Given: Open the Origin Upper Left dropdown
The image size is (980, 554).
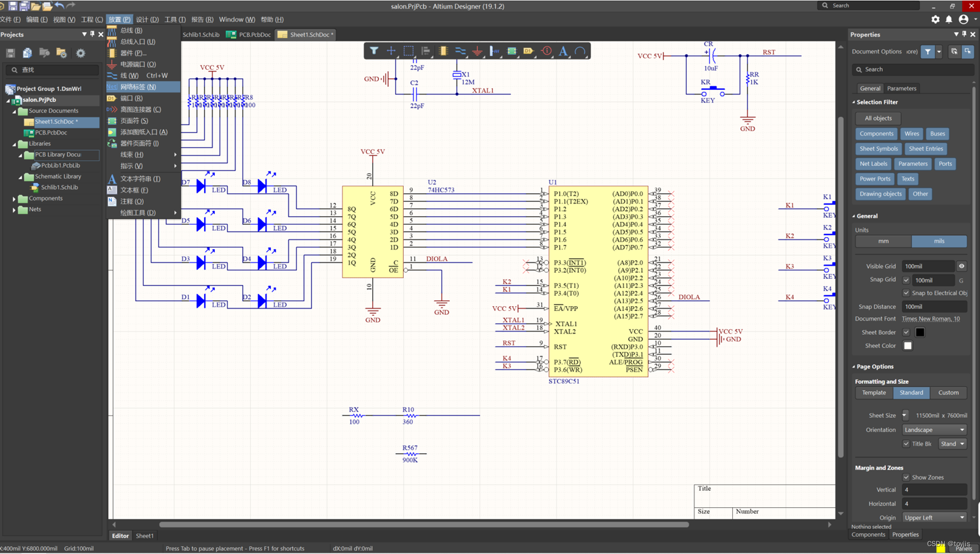Looking at the screenshot, I should [934, 518].
